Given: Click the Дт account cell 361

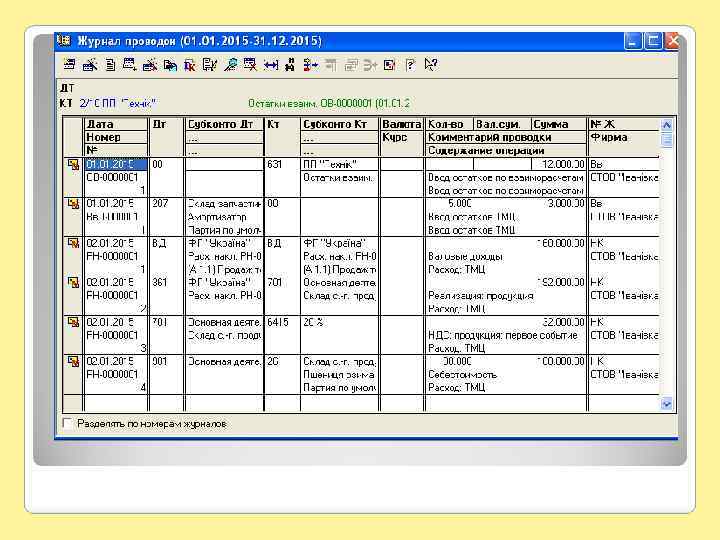Looking at the screenshot, I should (166, 282).
